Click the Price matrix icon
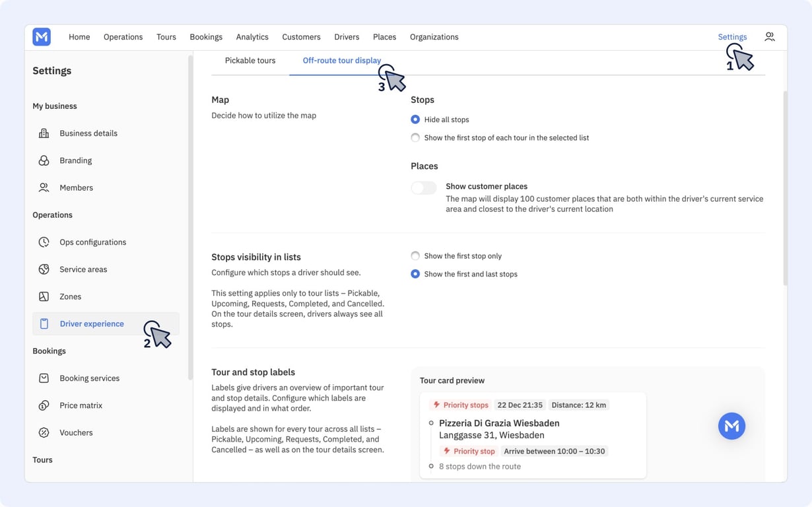 pyautogui.click(x=44, y=405)
